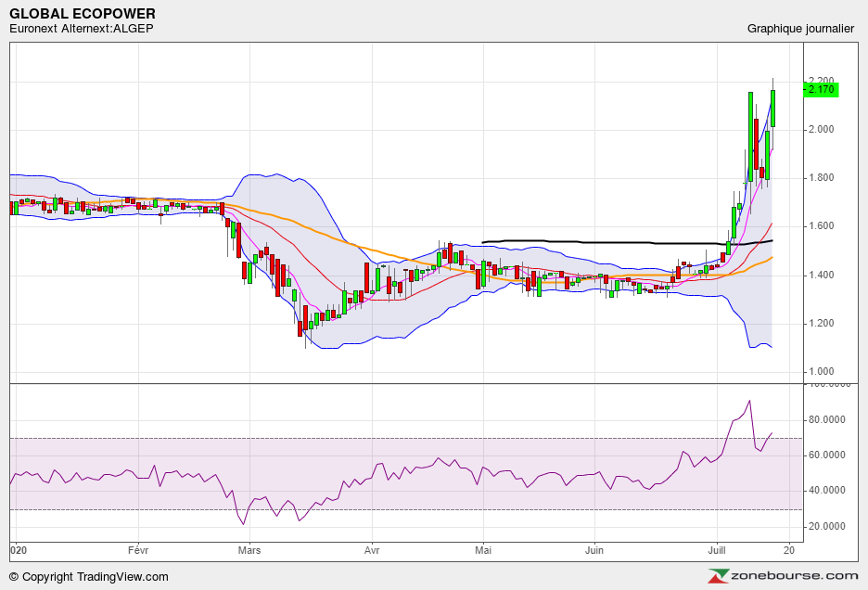Click the Euronext Alternext:ALGEP ticker label

(x=81, y=28)
